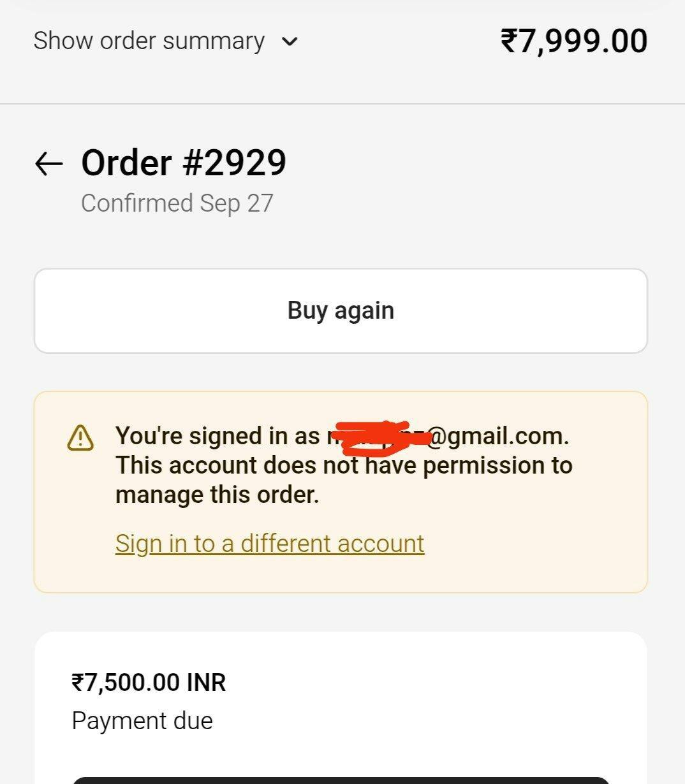
Task: Click the warning triangle icon
Action: 80,438
